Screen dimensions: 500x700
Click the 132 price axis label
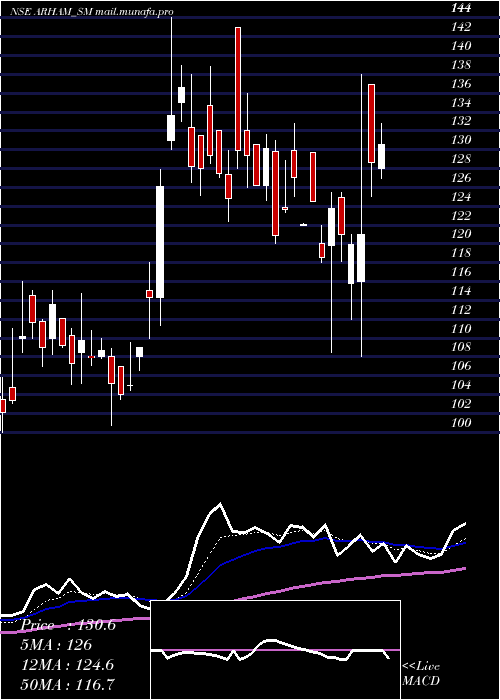461,121
